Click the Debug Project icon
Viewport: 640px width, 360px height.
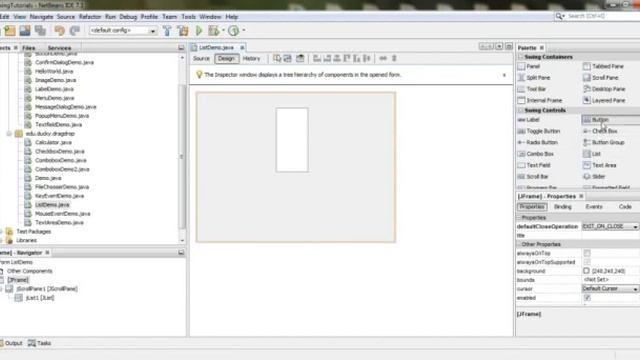pos(213,31)
